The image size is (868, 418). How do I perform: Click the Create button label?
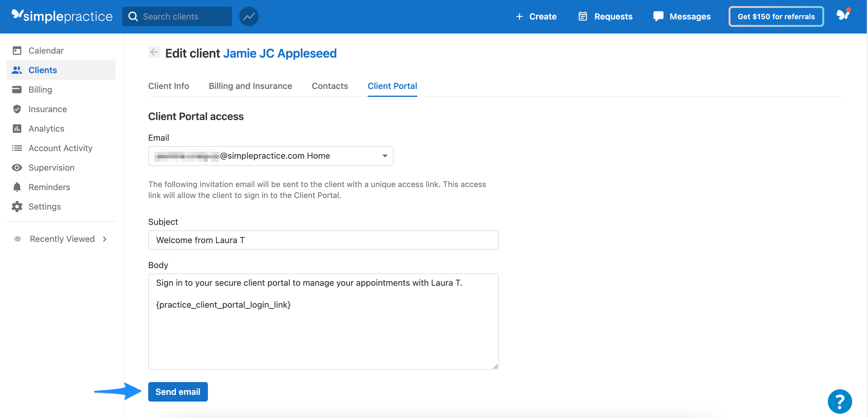[543, 16]
